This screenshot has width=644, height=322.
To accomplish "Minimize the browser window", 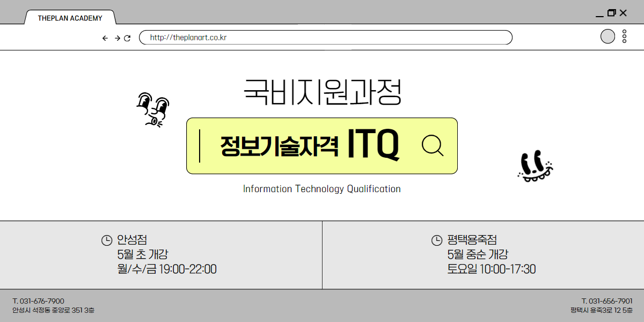I will (x=599, y=17).
